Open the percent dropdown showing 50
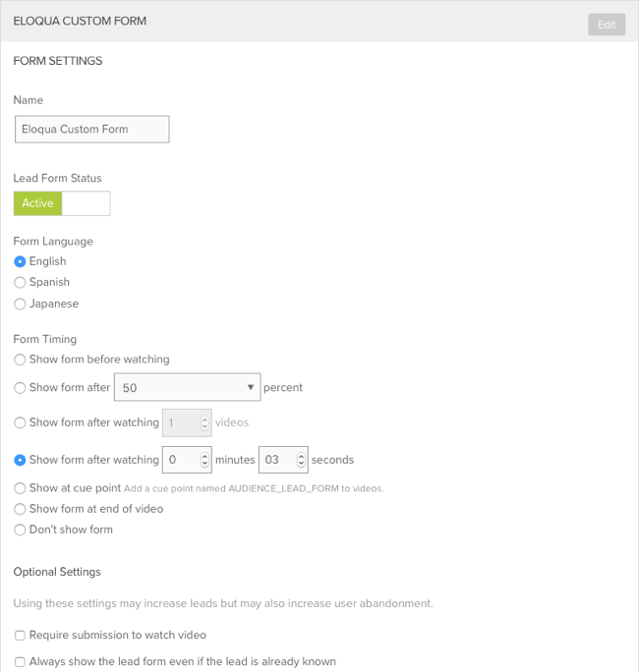Viewport: 639px width, 672px height. pos(187,388)
